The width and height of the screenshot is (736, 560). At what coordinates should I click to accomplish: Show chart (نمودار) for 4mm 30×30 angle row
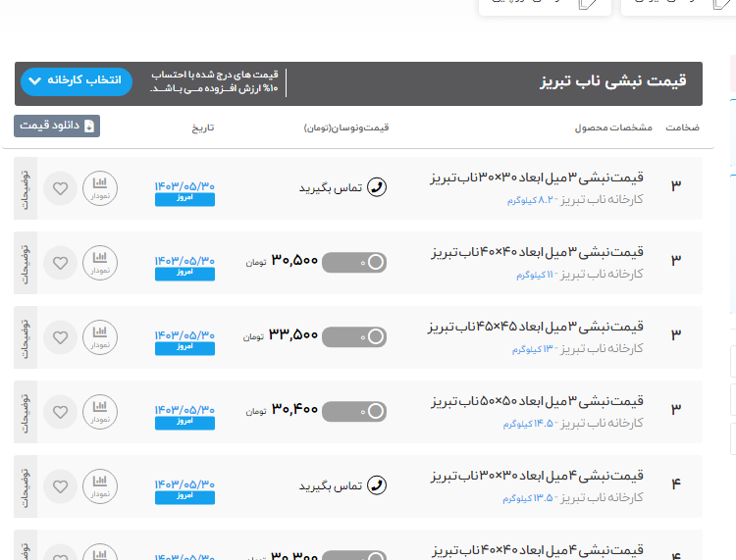(x=100, y=484)
